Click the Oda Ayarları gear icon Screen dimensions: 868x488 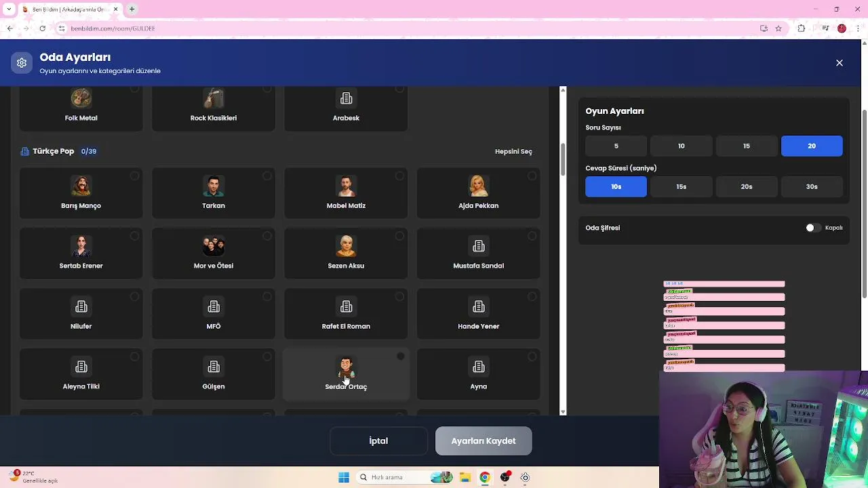click(22, 62)
